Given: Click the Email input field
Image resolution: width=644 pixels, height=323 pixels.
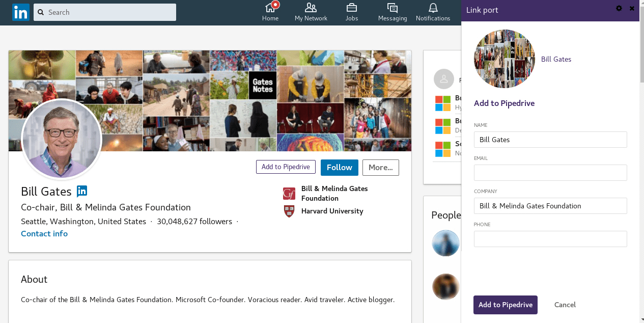Looking at the screenshot, I should tap(550, 173).
